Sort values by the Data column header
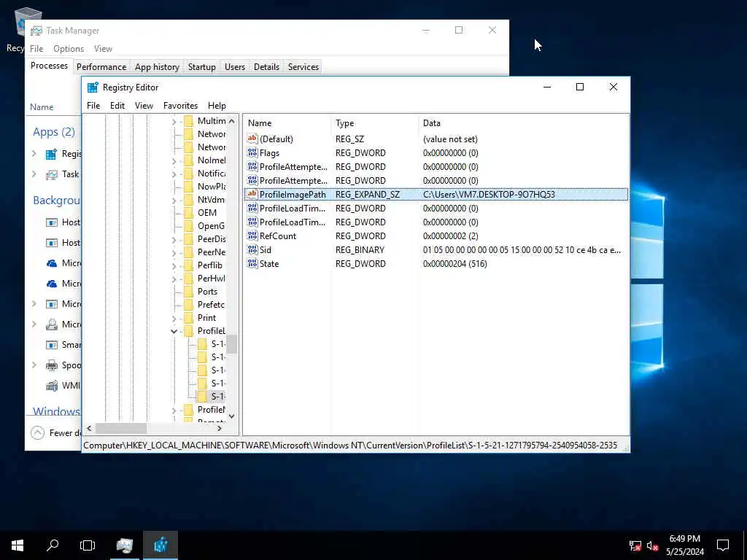The height and width of the screenshot is (560, 747). 523,122
